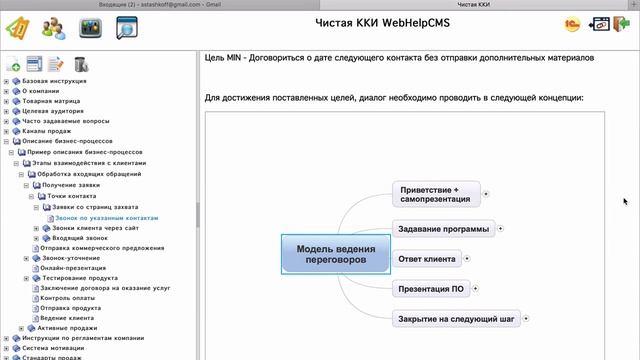Image resolution: width=640 pixels, height=360 pixels.
Task: Click the exit door icon
Action: pos(622,24)
